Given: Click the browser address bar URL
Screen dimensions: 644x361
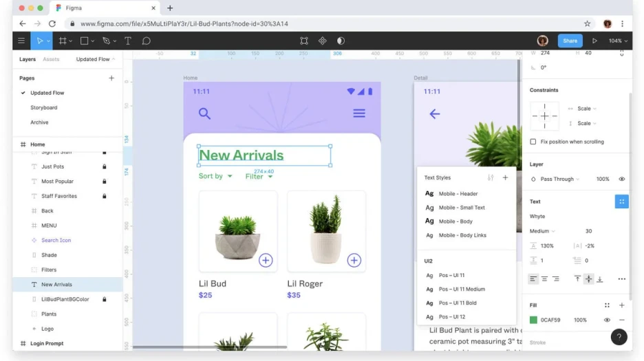Looking at the screenshot, I should tap(184, 24).
